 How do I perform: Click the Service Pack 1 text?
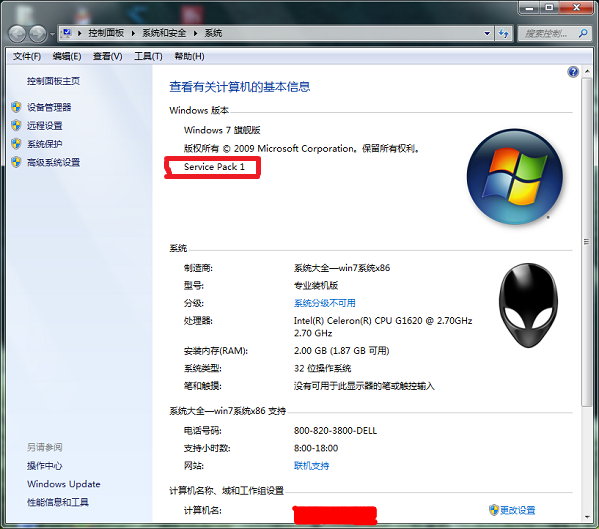pos(214,167)
